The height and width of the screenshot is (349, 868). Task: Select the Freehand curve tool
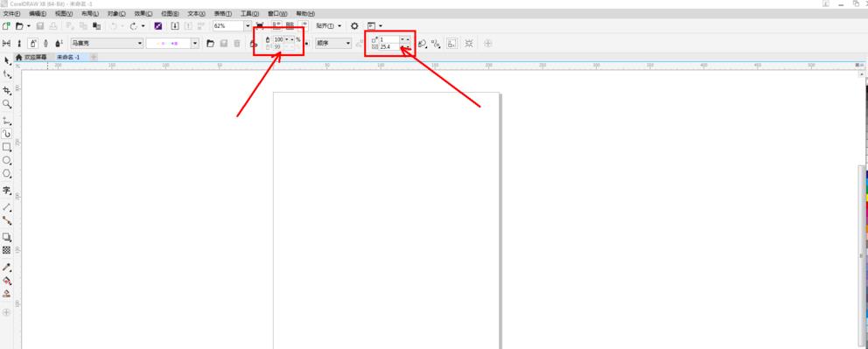coord(7,120)
